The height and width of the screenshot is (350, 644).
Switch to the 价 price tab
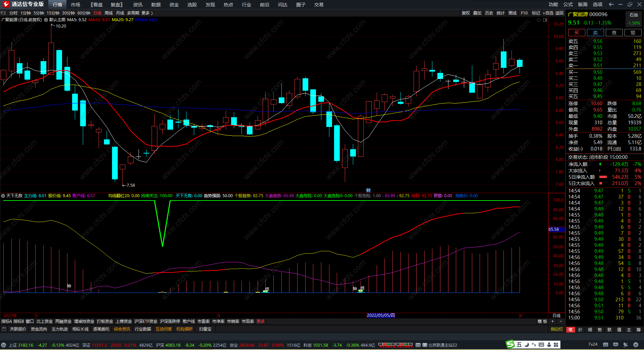coord(580,330)
